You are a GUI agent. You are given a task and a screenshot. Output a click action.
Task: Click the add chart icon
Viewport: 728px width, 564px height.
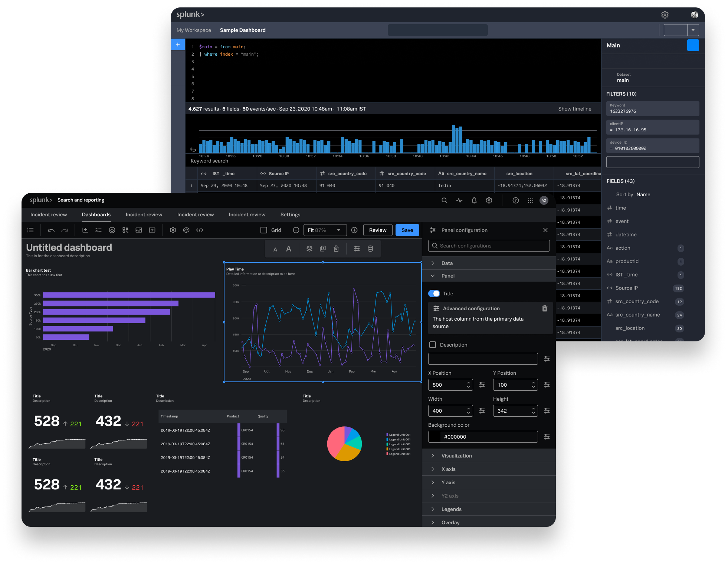85,230
